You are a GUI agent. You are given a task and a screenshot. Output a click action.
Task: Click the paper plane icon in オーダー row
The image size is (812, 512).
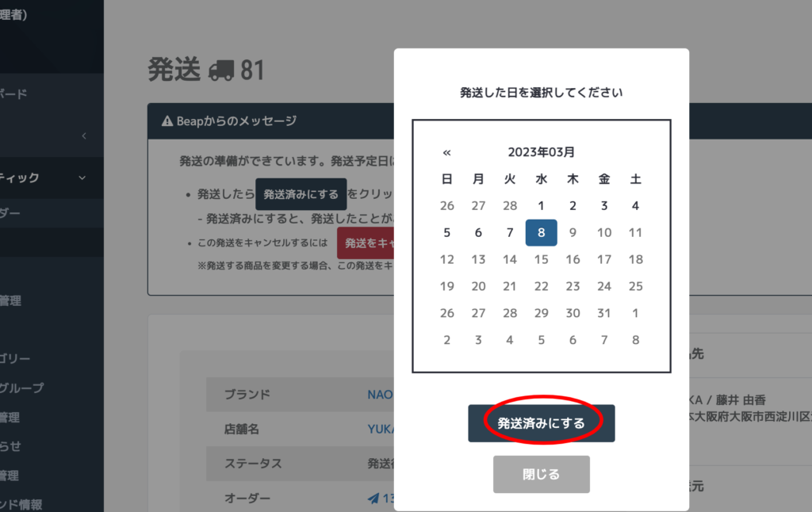point(373,499)
